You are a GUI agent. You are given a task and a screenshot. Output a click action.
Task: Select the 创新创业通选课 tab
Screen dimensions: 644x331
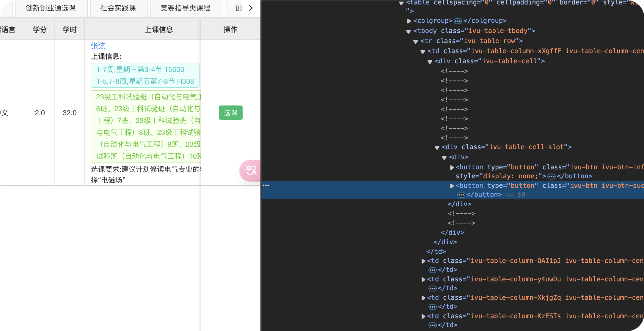[x=51, y=8]
